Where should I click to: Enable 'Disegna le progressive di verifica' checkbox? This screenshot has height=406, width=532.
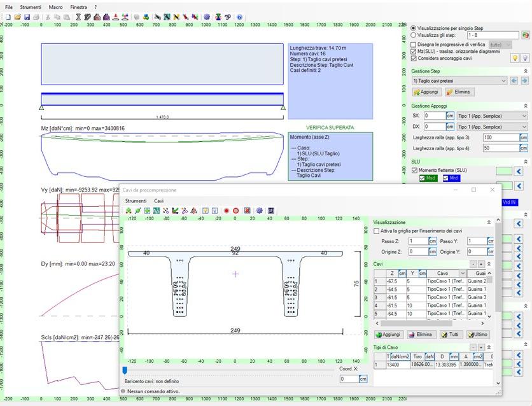point(414,45)
